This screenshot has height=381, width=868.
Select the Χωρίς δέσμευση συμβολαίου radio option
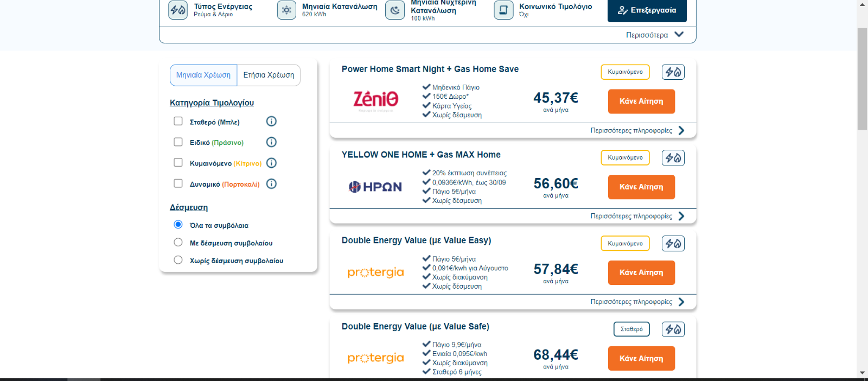(178, 260)
